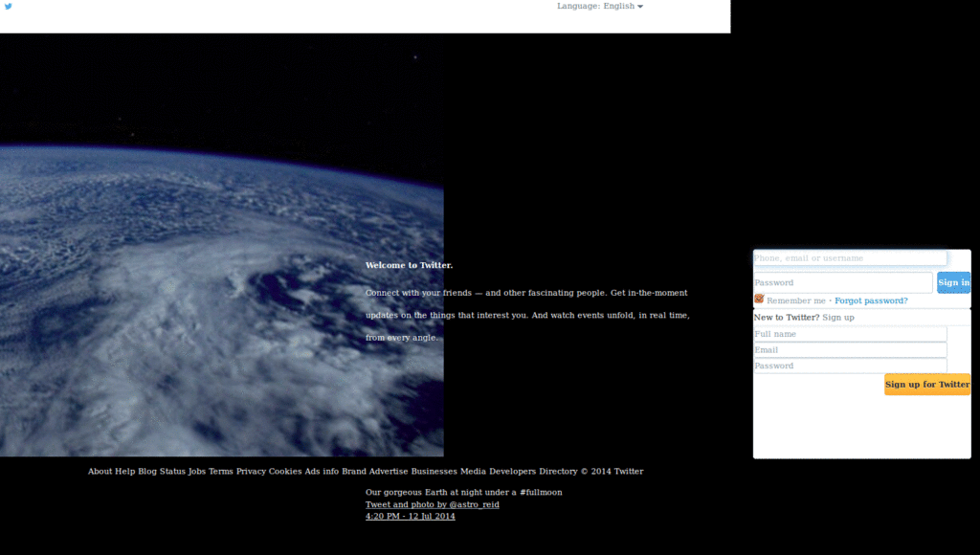
Task: Click the Developers link in the footer
Action: pos(512,471)
